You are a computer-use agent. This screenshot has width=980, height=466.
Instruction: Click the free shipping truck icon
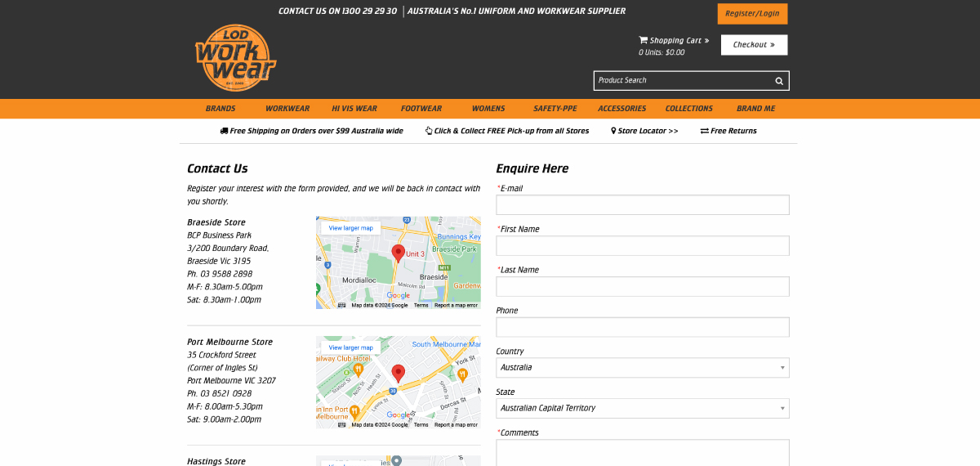pyautogui.click(x=224, y=131)
